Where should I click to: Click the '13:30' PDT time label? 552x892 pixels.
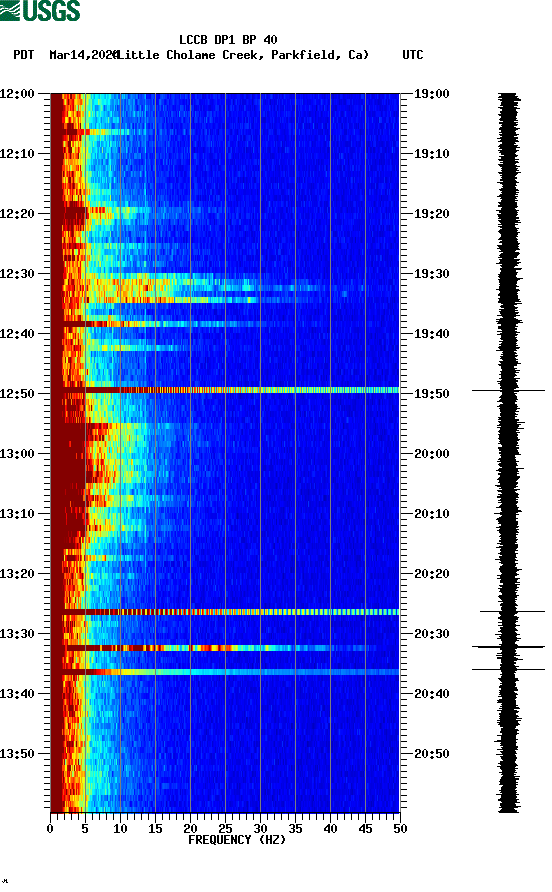click(x=17, y=634)
